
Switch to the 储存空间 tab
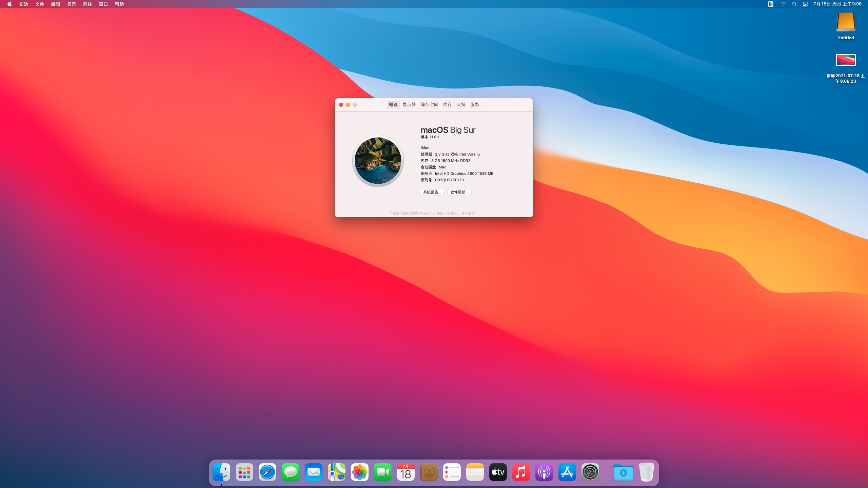(x=430, y=105)
